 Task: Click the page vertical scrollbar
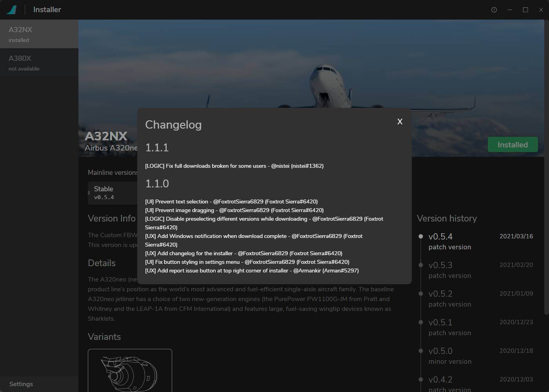pyautogui.click(x=547, y=167)
